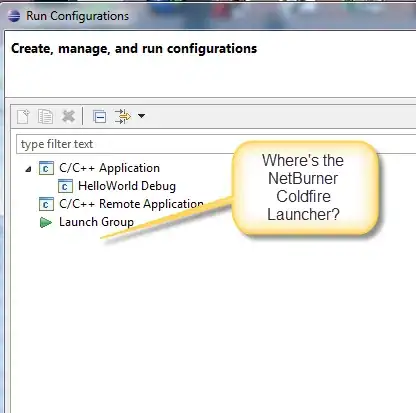Click the C/C++ Application type icon
416x413 pixels.
tap(46, 168)
